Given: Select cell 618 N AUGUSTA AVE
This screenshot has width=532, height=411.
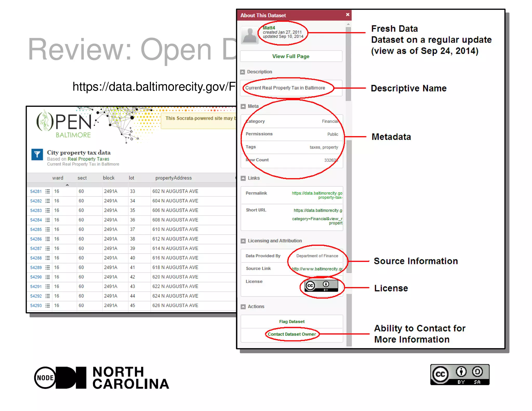Looking at the screenshot, I should [175, 268].
